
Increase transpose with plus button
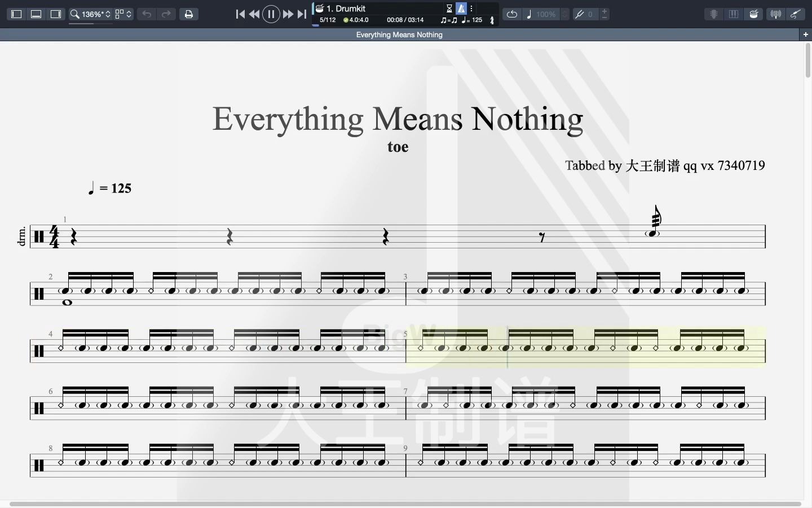(604, 11)
